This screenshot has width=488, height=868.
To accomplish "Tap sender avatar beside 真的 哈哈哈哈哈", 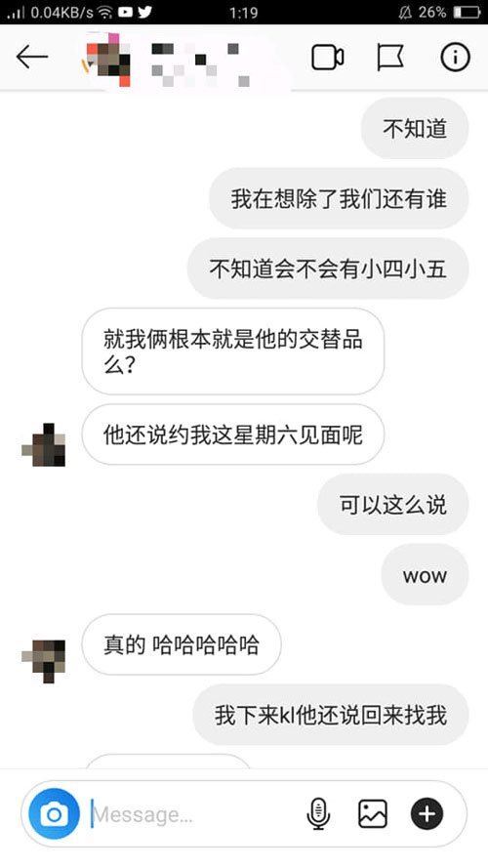I will point(44,660).
